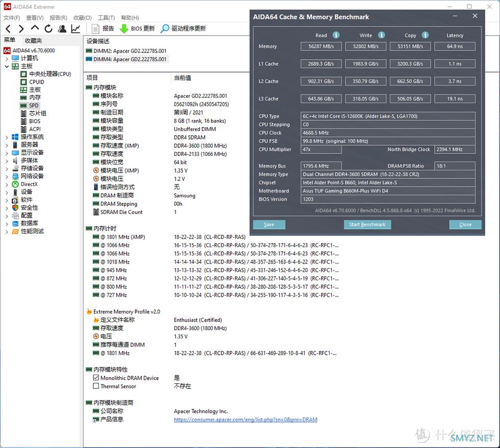Open the 查看(V) menu
The height and width of the screenshot is (448, 500).
click(x=35, y=18)
